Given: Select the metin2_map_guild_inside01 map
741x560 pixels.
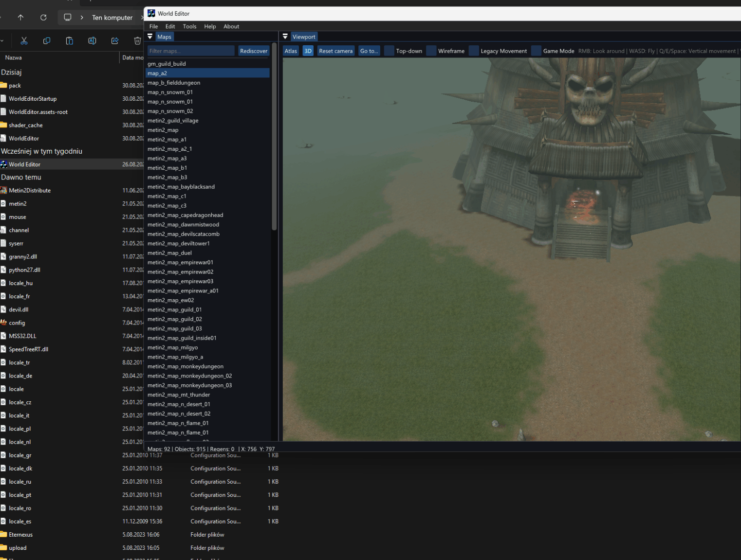Looking at the screenshot, I should click(x=207, y=338).
